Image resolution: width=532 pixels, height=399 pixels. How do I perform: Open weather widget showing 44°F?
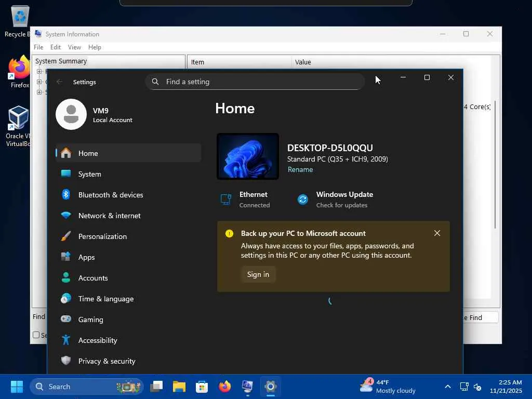coord(388,387)
